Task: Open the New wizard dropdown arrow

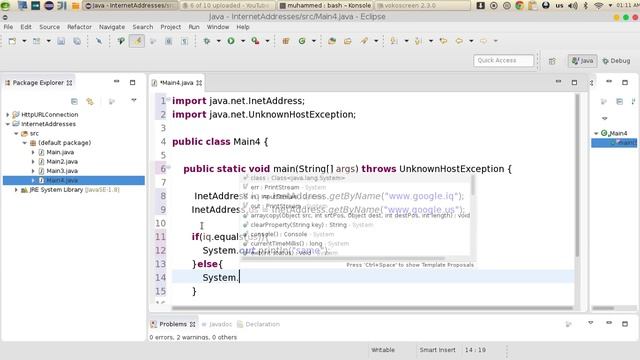Action: coord(24,41)
